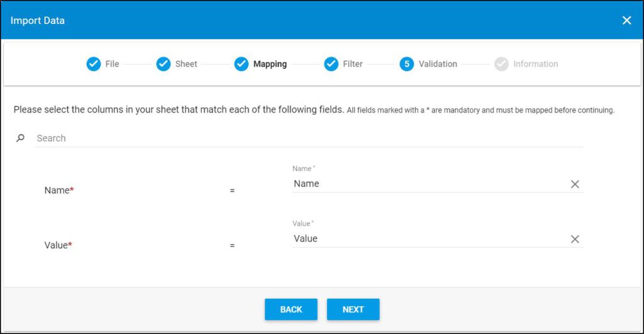The height and width of the screenshot is (334, 644).
Task: Go to the Mapping step label
Action: [270, 64]
